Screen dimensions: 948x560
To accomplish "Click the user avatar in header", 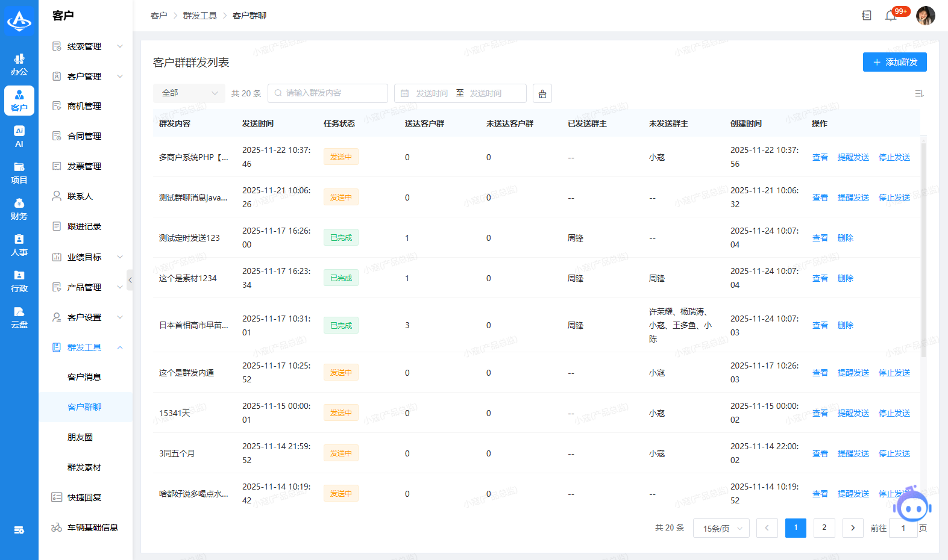I will tap(925, 16).
